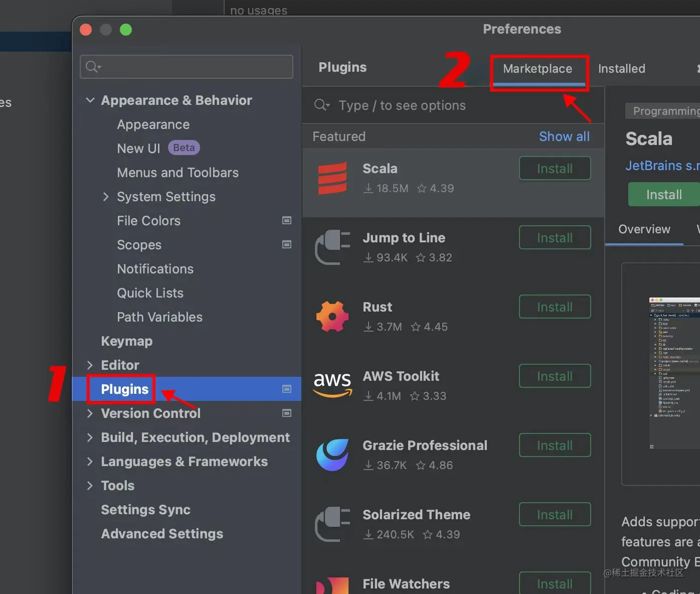Select Notifications settings

point(155,269)
